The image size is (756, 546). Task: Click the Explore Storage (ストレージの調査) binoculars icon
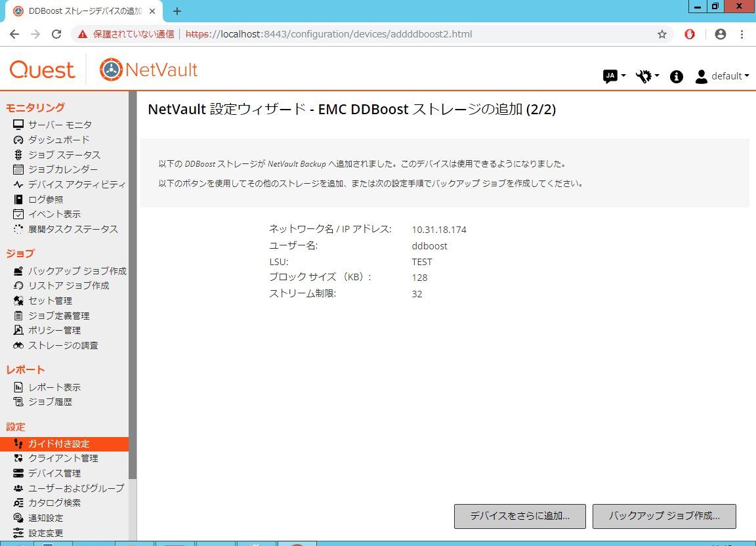[18, 345]
